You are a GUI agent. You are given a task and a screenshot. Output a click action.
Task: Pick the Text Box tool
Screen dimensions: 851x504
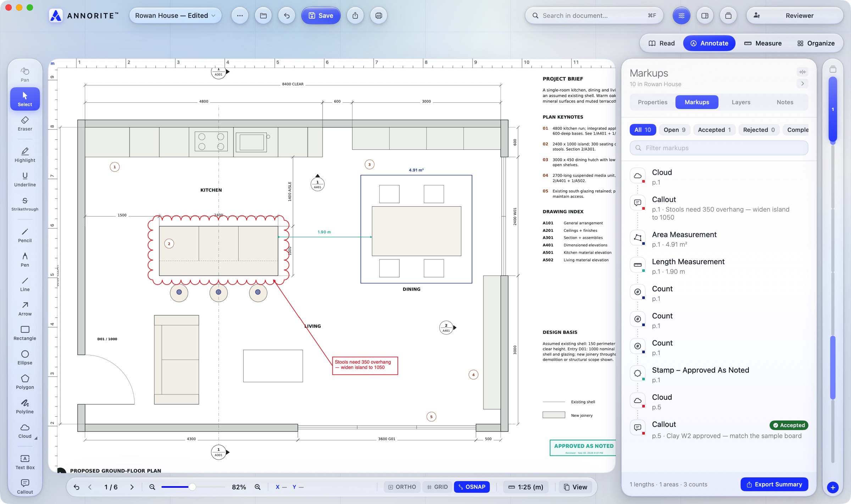25,462
